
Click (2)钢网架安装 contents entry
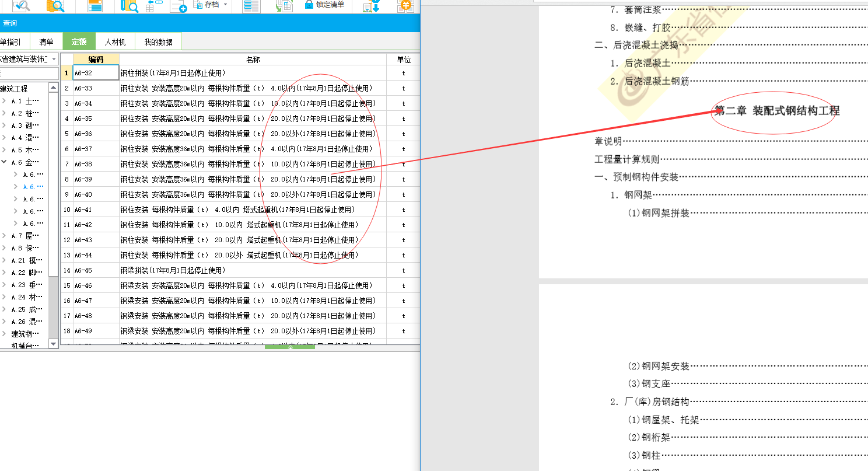click(659, 366)
